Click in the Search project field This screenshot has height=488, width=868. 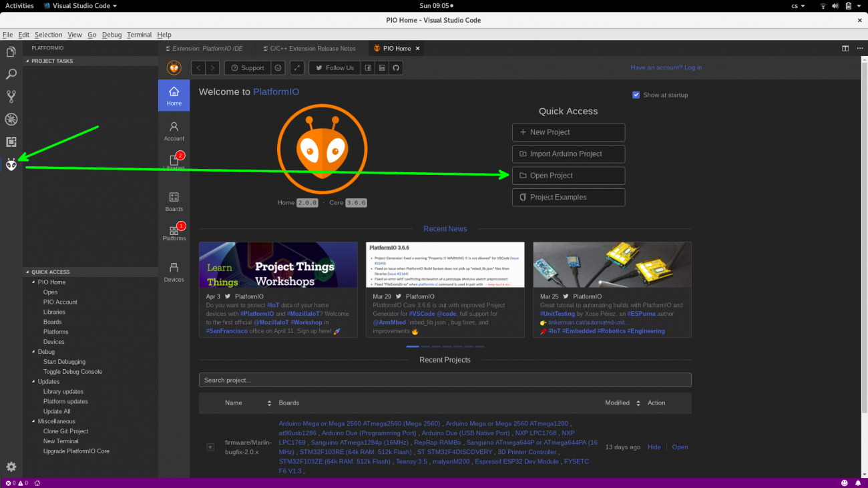click(445, 380)
